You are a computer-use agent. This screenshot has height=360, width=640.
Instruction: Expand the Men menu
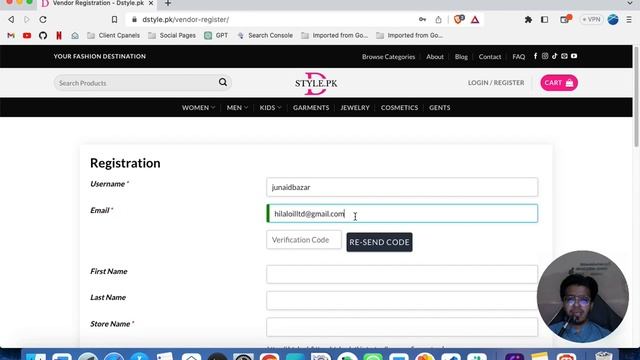point(237,108)
